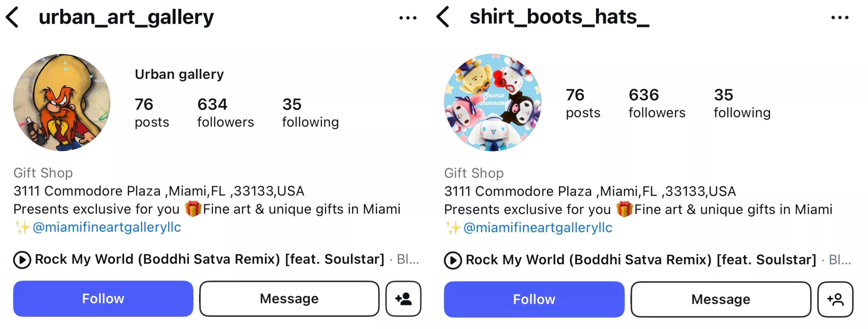Tap suggested people icon on urban_art_gallery
The width and height of the screenshot is (868, 329).
coord(403,299)
